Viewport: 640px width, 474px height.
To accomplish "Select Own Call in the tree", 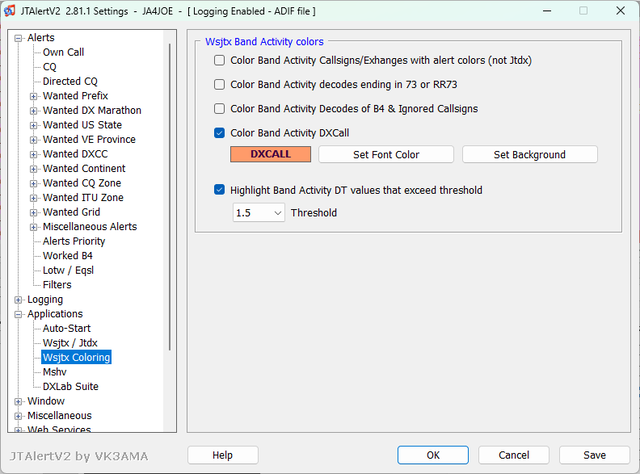I will [x=63, y=52].
